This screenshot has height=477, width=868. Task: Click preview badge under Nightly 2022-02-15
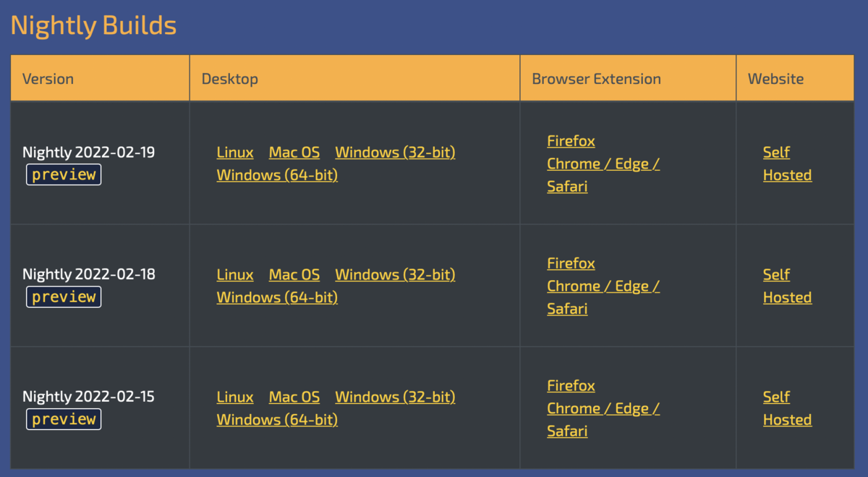(x=64, y=419)
